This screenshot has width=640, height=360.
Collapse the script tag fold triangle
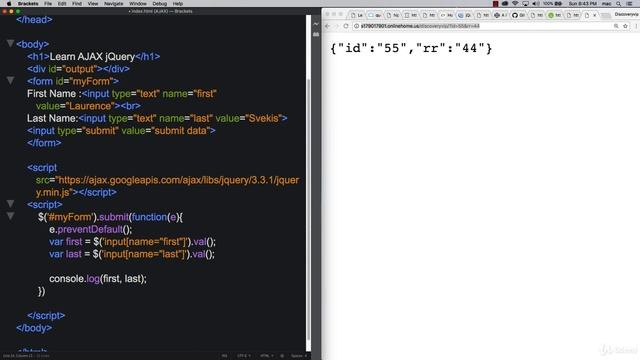[x=10, y=204]
